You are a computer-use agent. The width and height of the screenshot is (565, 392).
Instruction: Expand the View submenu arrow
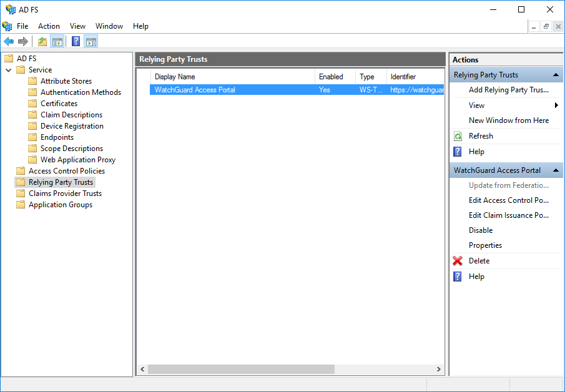tap(556, 105)
